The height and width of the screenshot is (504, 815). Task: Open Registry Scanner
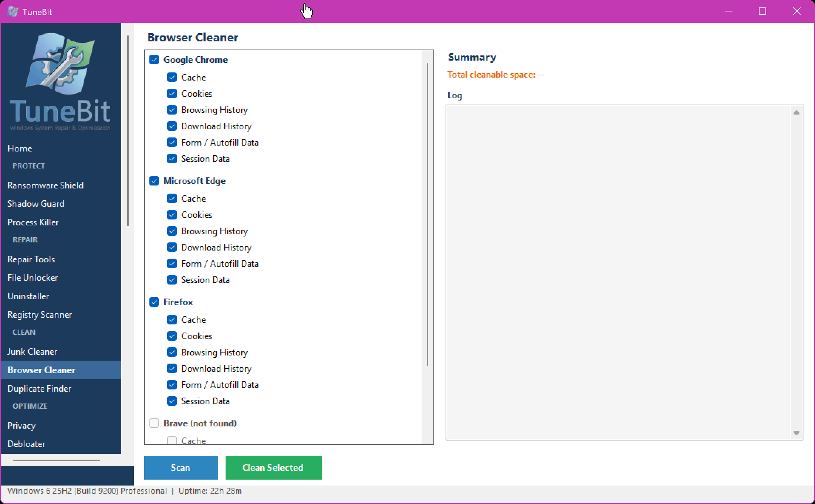coord(61,314)
